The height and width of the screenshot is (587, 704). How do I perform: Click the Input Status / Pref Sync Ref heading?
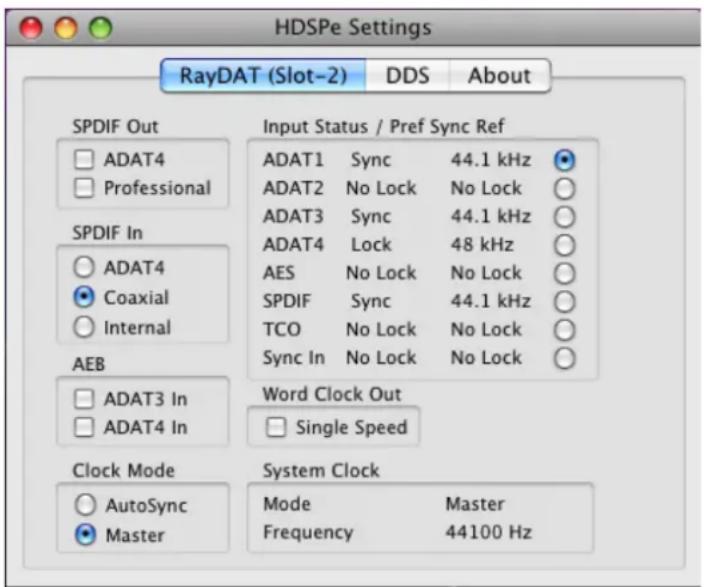point(383,127)
